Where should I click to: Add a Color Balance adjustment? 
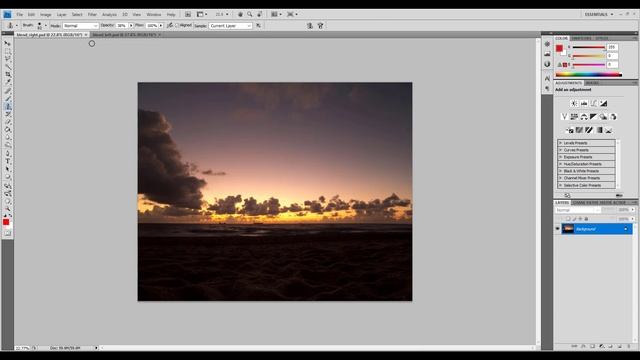[x=584, y=117]
